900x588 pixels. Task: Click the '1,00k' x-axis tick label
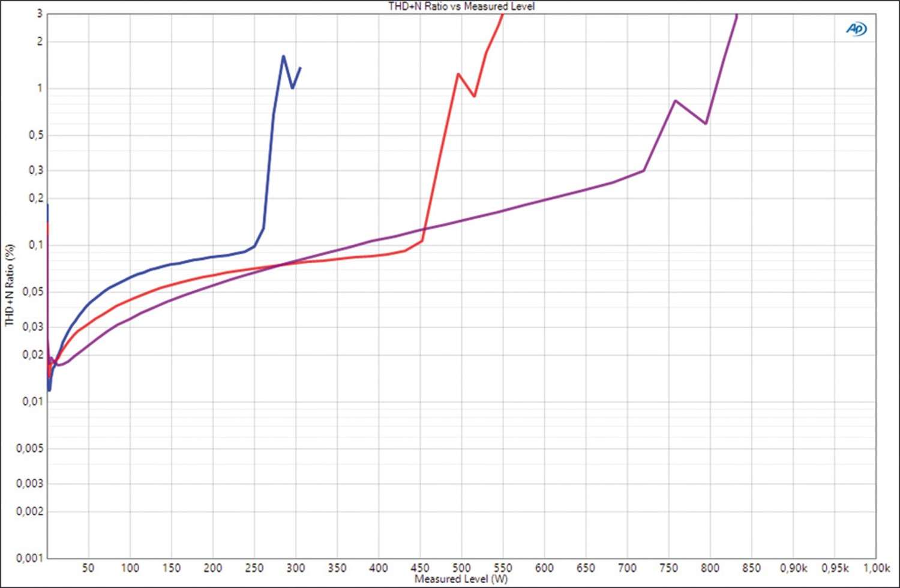tap(876, 568)
